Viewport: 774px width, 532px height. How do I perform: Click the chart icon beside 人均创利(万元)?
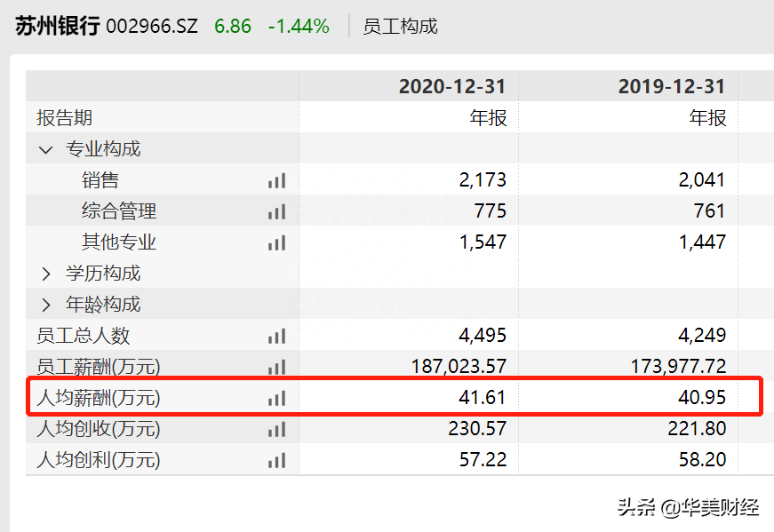tap(276, 460)
